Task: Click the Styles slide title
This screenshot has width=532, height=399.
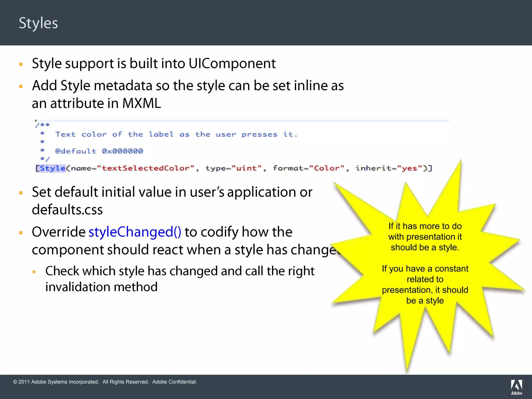Action: pyautogui.click(x=38, y=23)
